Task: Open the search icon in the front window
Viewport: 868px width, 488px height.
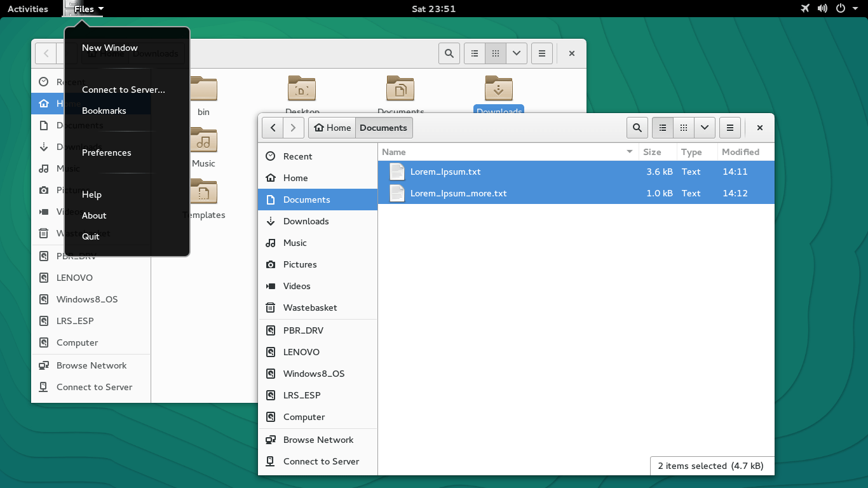Action: [x=637, y=127]
